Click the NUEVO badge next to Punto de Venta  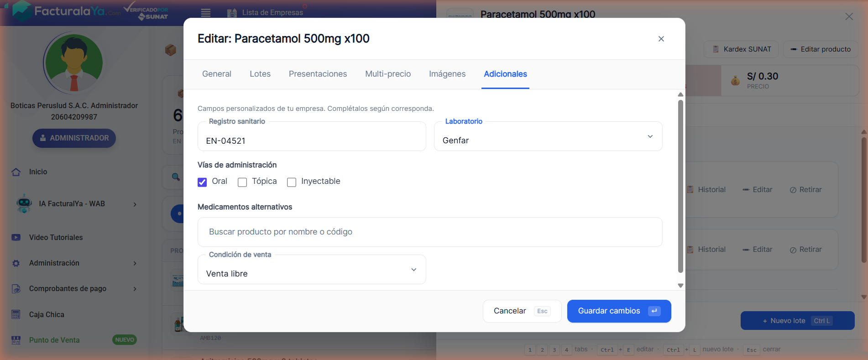[125, 340]
